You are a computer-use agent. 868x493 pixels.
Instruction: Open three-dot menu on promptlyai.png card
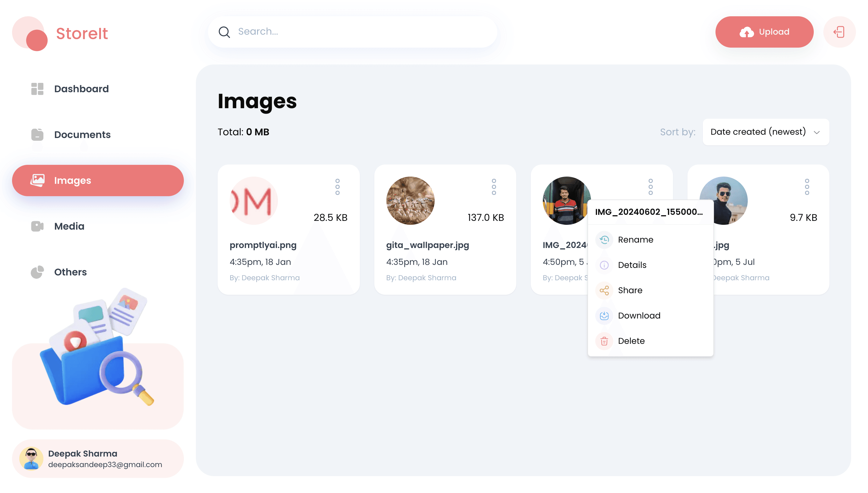tap(337, 187)
